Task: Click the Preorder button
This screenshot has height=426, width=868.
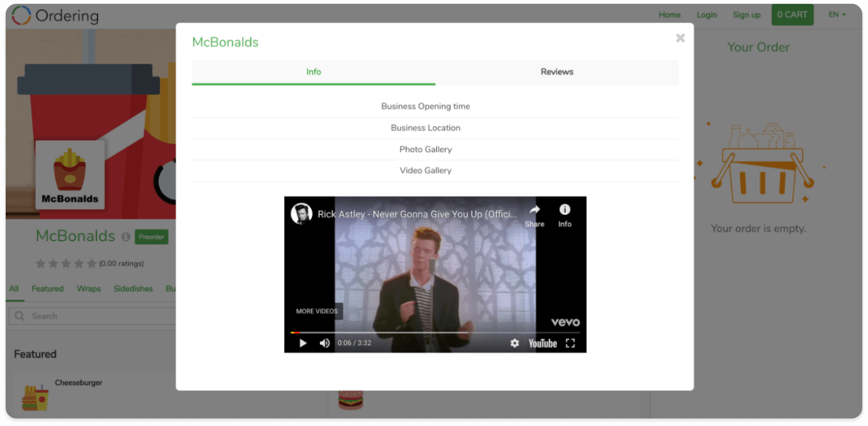Action: coord(152,237)
